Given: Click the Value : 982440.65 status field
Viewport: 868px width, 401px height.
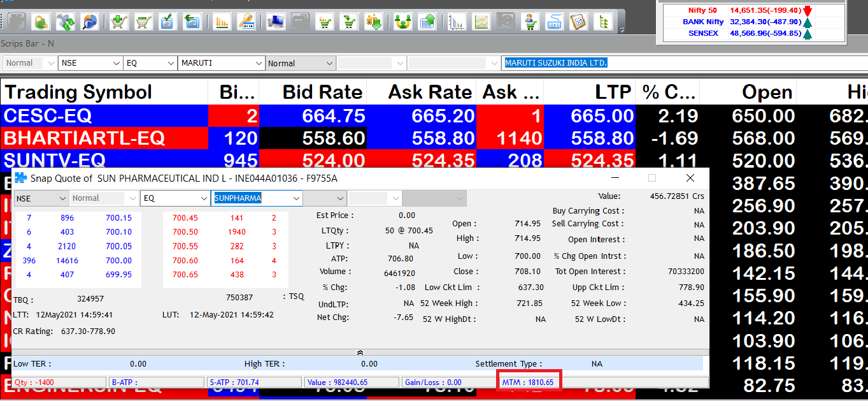Looking at the screenshot, I should (x=352, y=383).
